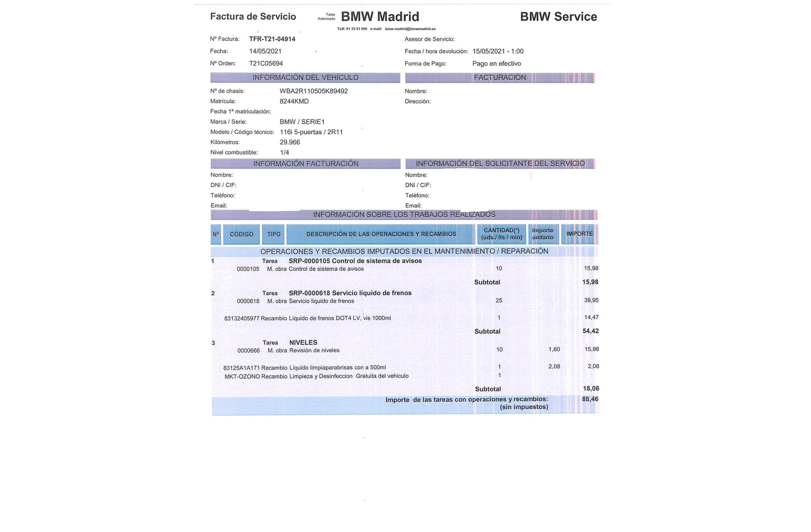Click the 'Pago en efectivo' value
The width and height of the screenshot is (811, 532).
[x=497, y=63]
